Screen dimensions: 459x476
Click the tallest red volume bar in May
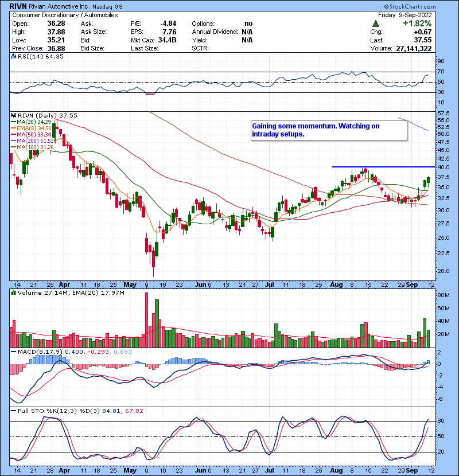pos(146,320)
